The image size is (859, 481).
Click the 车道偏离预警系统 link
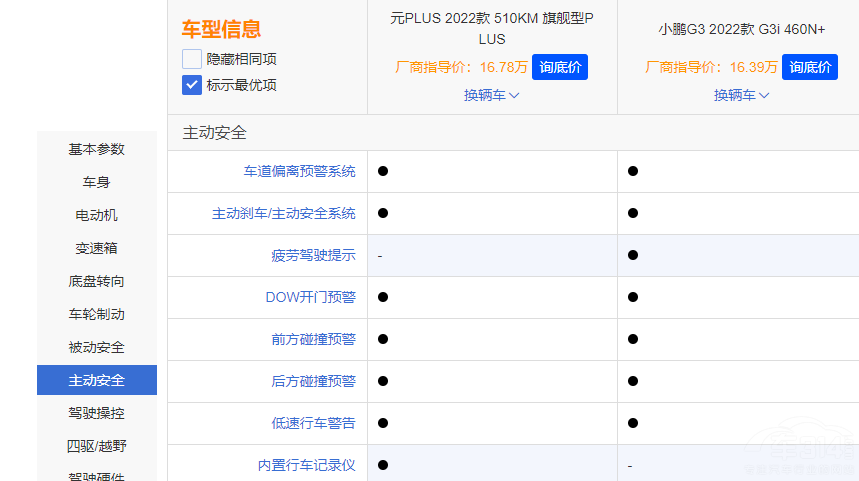[x=299, y=171]
